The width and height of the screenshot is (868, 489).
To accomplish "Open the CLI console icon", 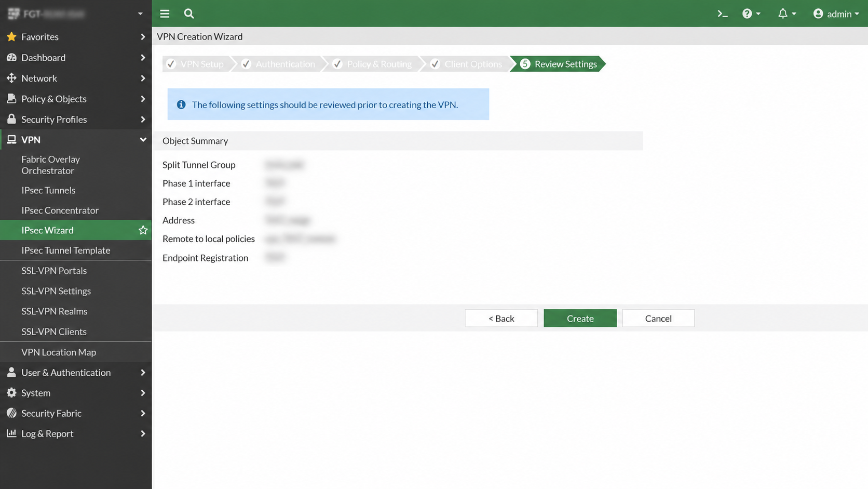I will [722, 14].
